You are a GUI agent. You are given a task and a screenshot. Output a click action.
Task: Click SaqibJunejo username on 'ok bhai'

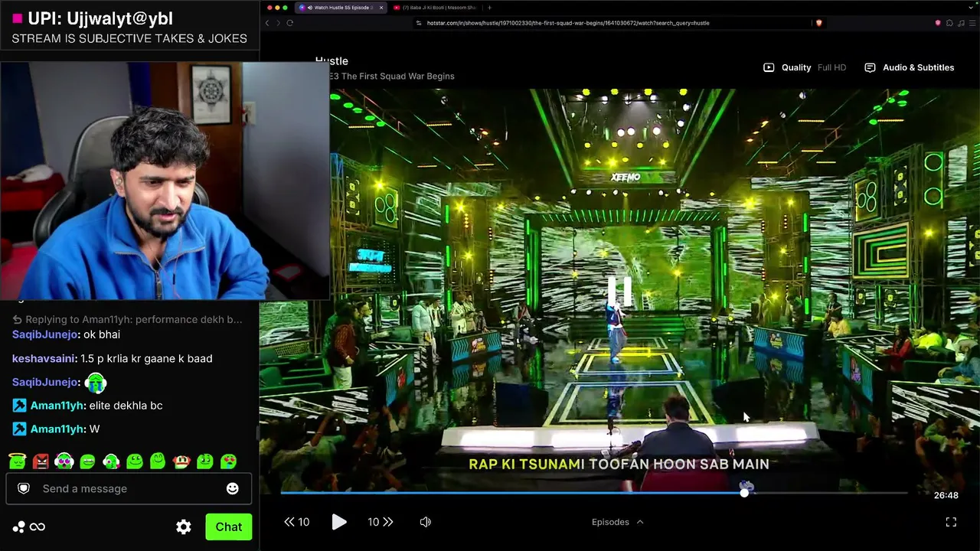click(x=46, y=334)
